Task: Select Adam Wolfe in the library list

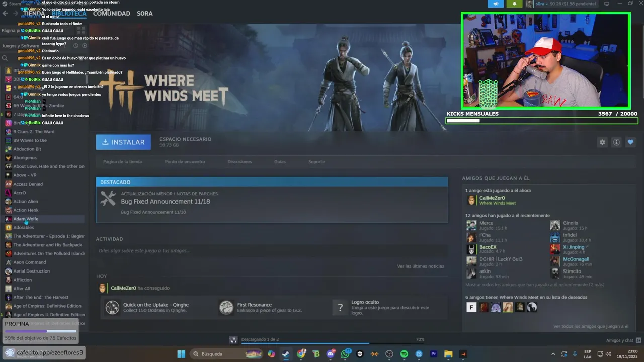Action: click(x=26, y=219)
